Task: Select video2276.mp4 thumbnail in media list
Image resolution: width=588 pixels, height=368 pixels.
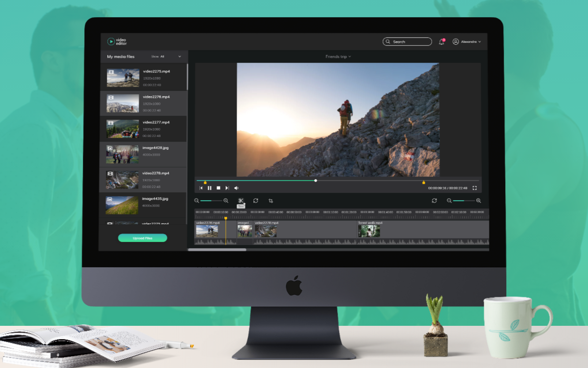Action: click(x=123, y=103)
